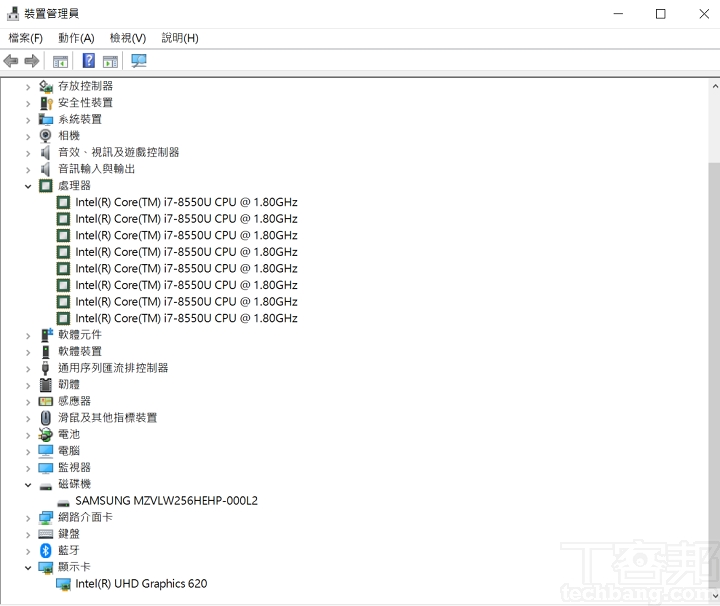Click scan for hardware changes monitor icon

(139, 61)
